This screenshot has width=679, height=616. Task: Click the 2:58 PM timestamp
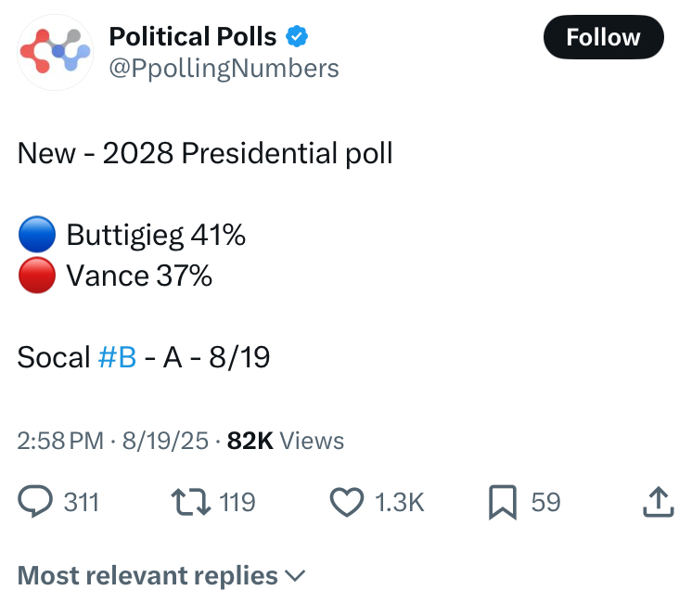pos(60,442)
